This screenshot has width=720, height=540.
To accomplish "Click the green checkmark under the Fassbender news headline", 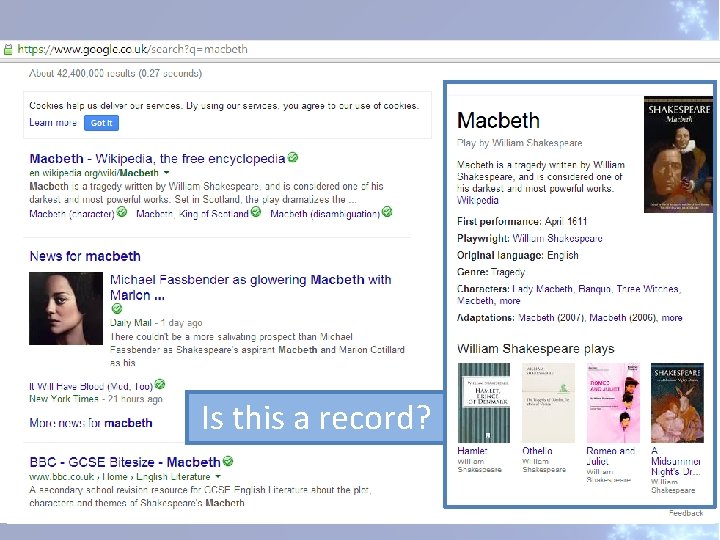I will click(x=117, y=308).
